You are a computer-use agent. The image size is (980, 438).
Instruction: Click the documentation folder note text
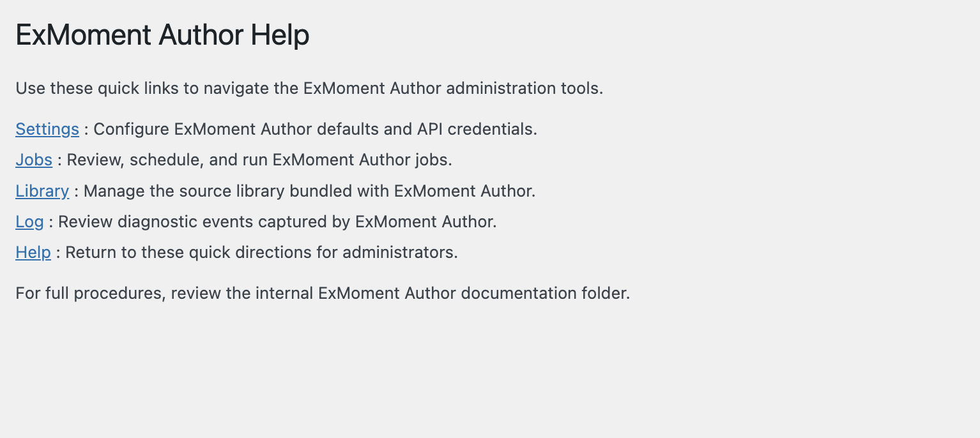[x=322, y=293]
